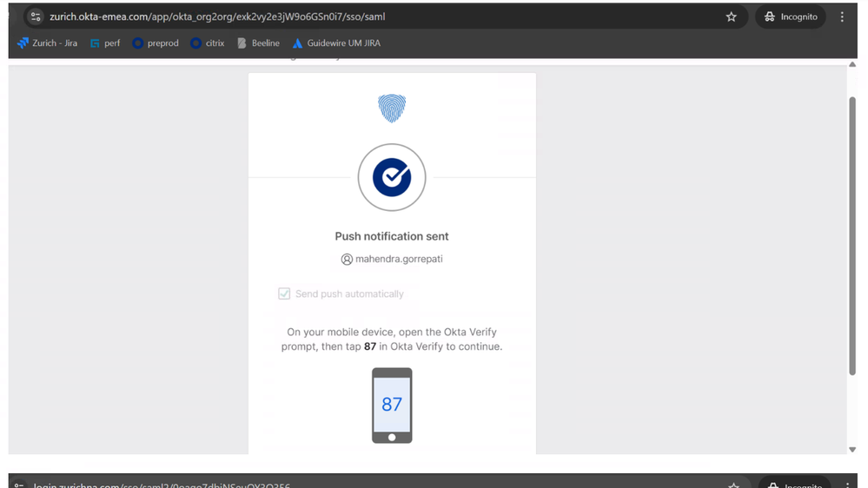Click the vertical scrollbar thumb

click(852, 236)
